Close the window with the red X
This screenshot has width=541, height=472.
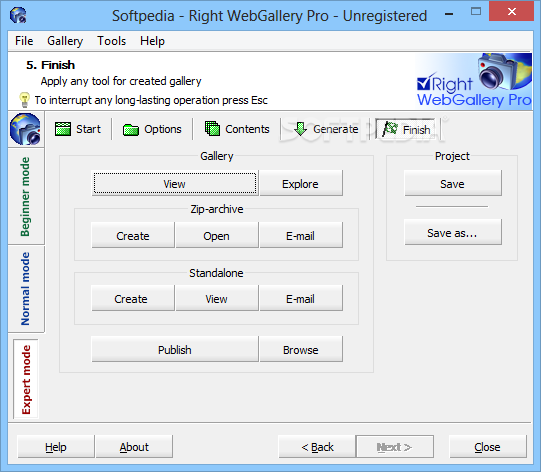click(x=511, y=12)
